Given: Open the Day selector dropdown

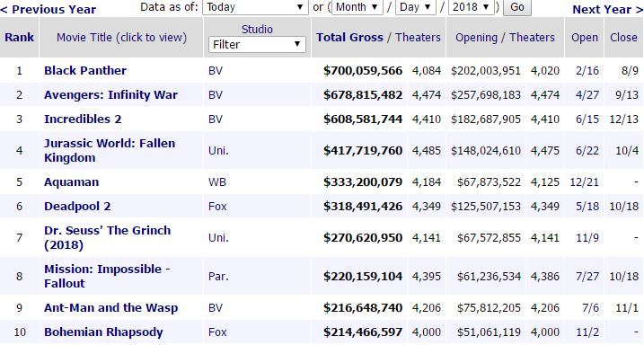Looking at the screenshot, I should (x=415, y=7).
